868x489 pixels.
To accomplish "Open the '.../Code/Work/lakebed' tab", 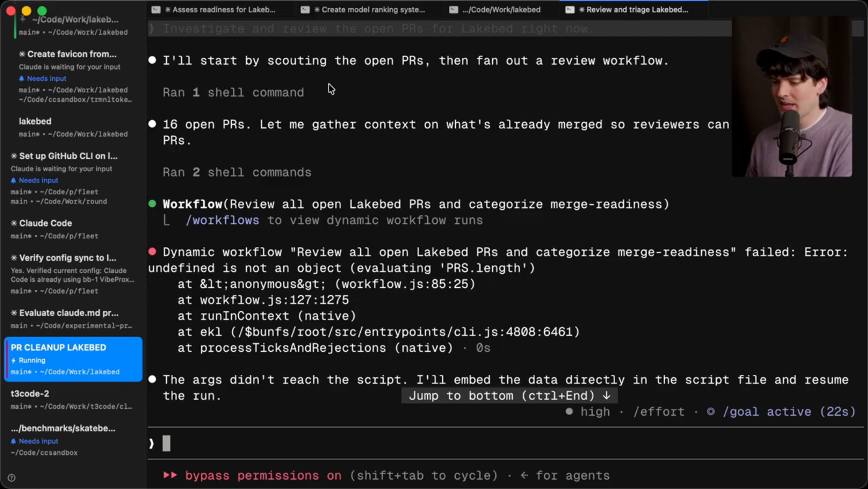I will click(x=501, y=9).
